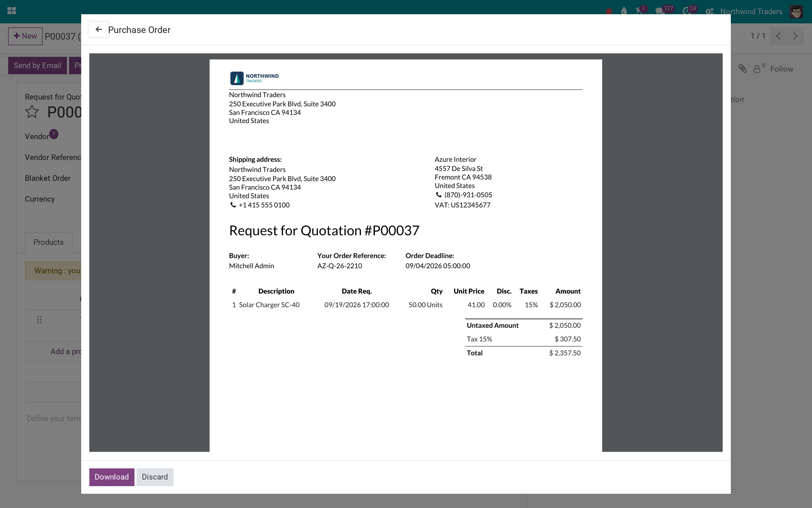812x508 pixels.
Task: Click the followers person icon
Action: coord(757,69)
